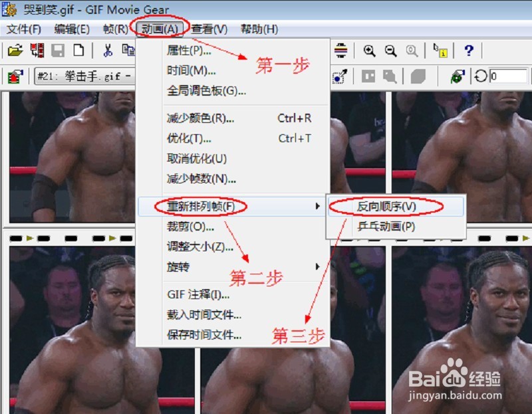Click the grayed overlapping squares icon
Screen dimensions: 532x414
pyautogui.click(x=390, y=76)
